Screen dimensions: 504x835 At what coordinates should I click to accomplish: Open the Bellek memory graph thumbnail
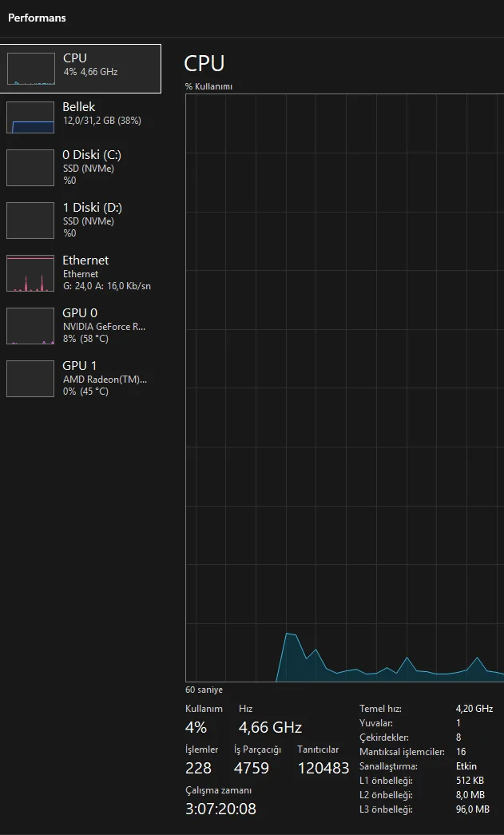point(30,117)
